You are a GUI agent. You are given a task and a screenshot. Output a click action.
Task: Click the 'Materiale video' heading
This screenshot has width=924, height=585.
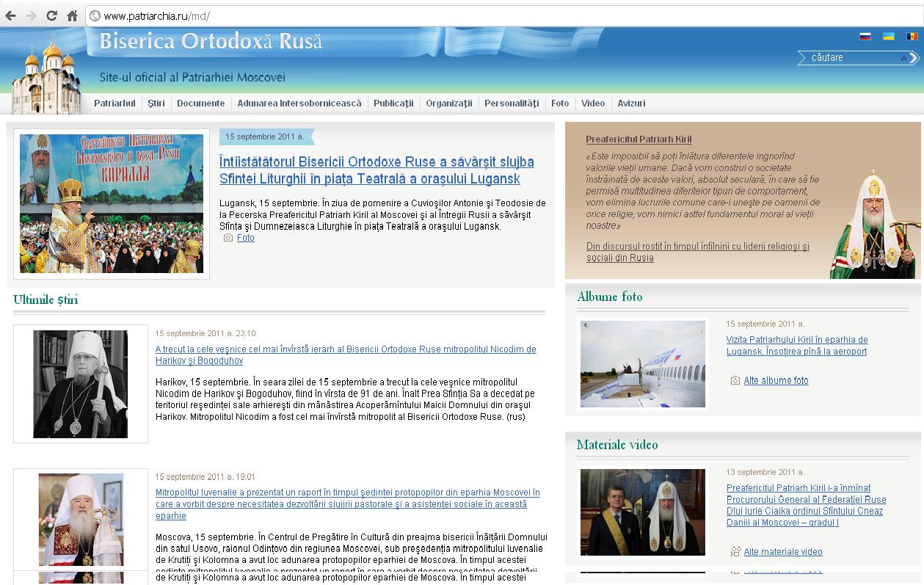[617, 445]
